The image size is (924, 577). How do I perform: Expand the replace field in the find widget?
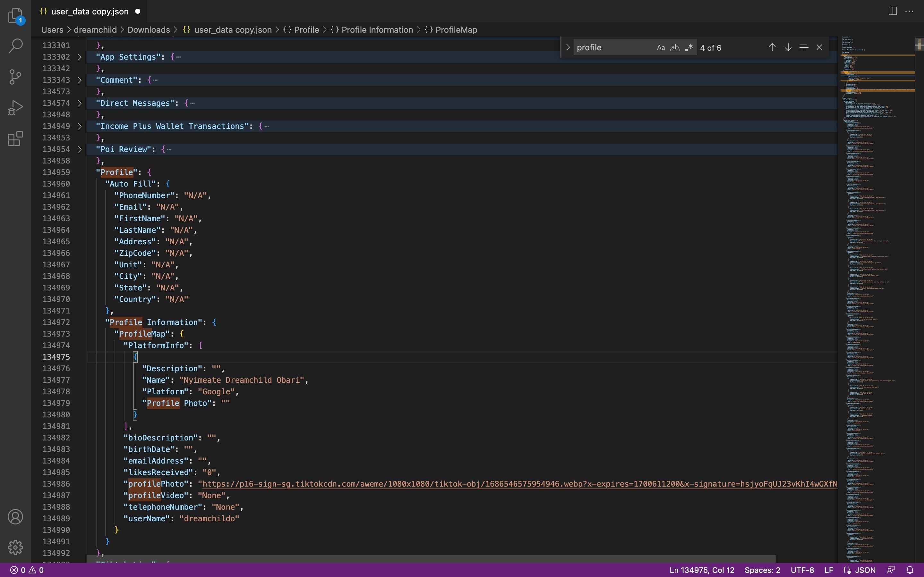pos(567,47)
